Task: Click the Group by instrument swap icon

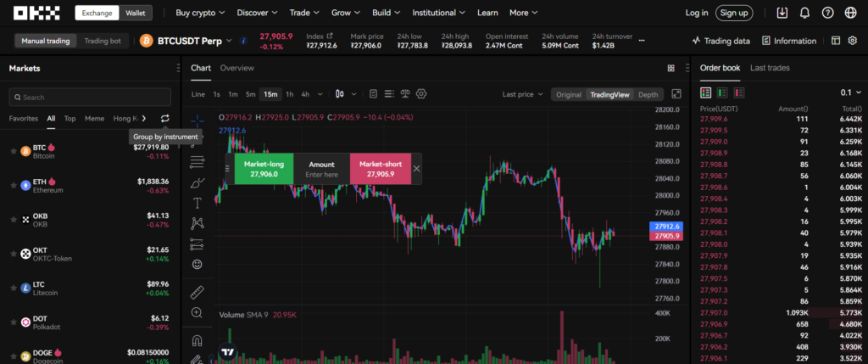Action: [165, 118]
